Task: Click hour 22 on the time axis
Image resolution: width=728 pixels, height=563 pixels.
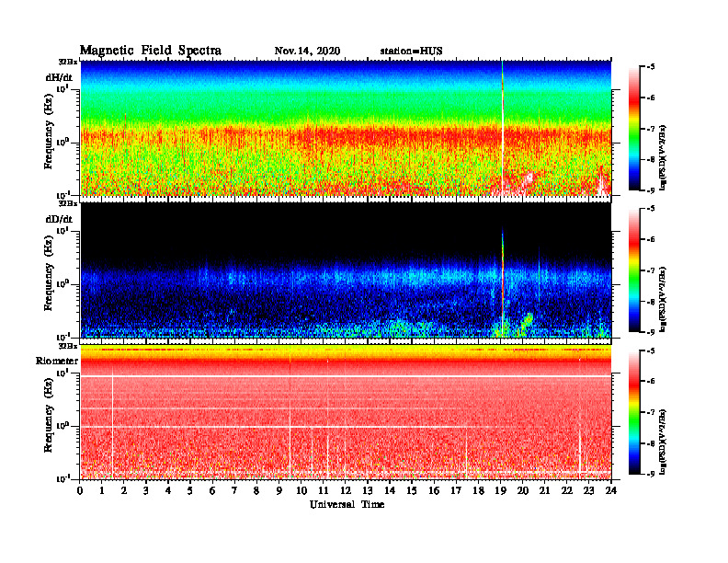Action: (x=567, y=490)
